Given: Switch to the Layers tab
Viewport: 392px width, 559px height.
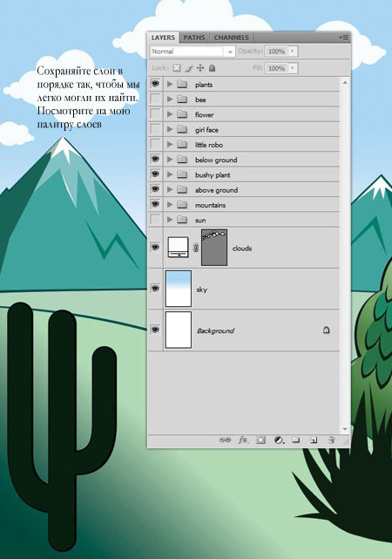Looking at the screenshot, I should click(x=163, y=37).
